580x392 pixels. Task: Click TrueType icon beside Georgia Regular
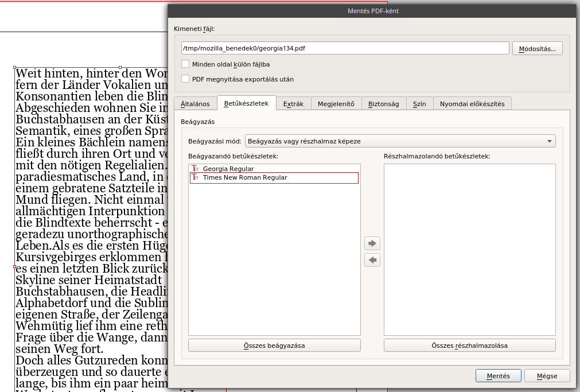coord(195,169)
